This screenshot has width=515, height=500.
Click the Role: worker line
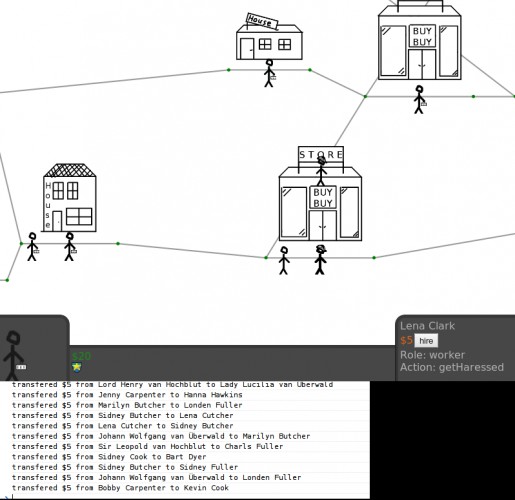coord(432,355)
